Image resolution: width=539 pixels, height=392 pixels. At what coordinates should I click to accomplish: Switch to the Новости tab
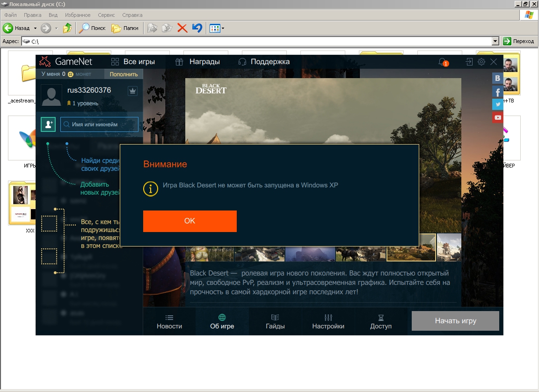point(169,321)
